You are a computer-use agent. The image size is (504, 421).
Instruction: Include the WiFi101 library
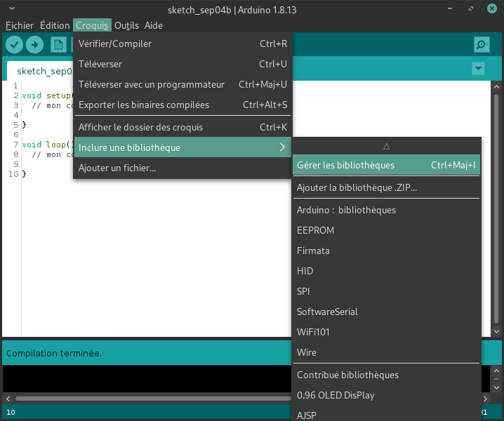[386, 332]
